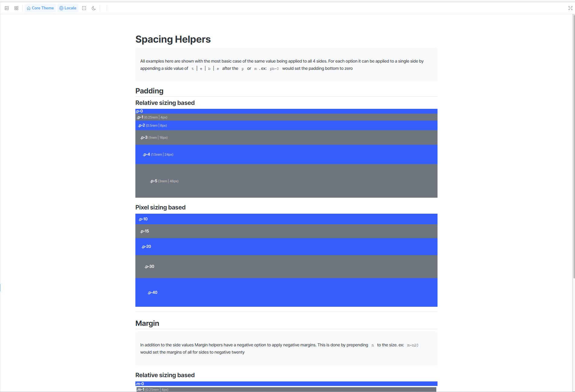Click the Spacing Helpers heading

173,39
